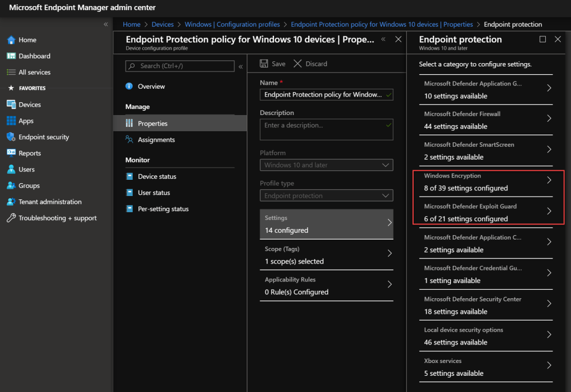The image size is (571, 392).
Task: Click Windows | Configuration profiles breadcrumb
Action: point(232,25)
